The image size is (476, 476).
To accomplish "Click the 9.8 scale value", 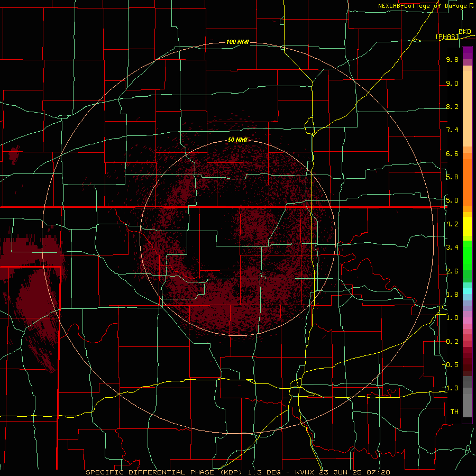I will [x=452, y=60].
